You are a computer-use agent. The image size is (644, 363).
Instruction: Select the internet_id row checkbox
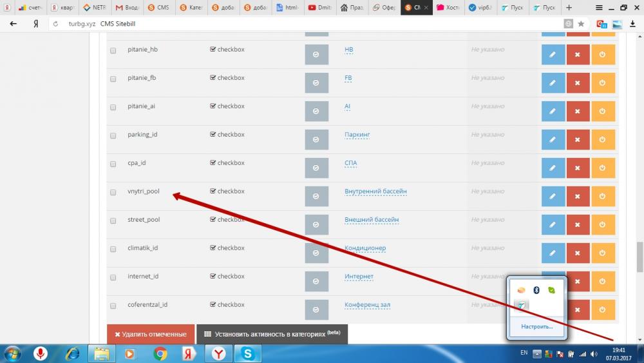[113, 277]
